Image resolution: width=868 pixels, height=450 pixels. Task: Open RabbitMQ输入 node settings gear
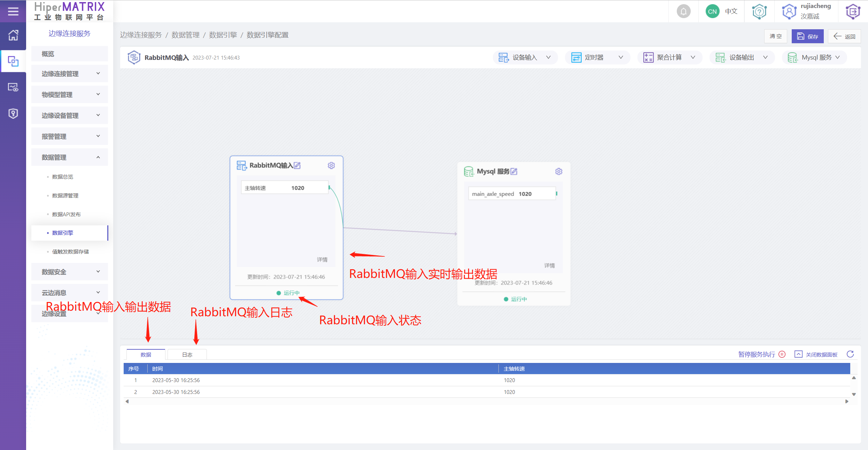pyautogui.click(x=331, y=165)
